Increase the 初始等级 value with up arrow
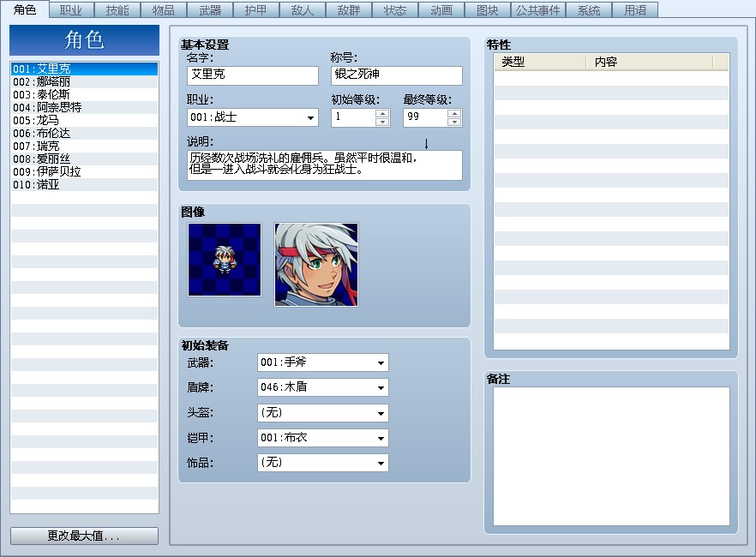Viewport: 756px width, 557px height. pyautogui.click(x=382, y=114)
